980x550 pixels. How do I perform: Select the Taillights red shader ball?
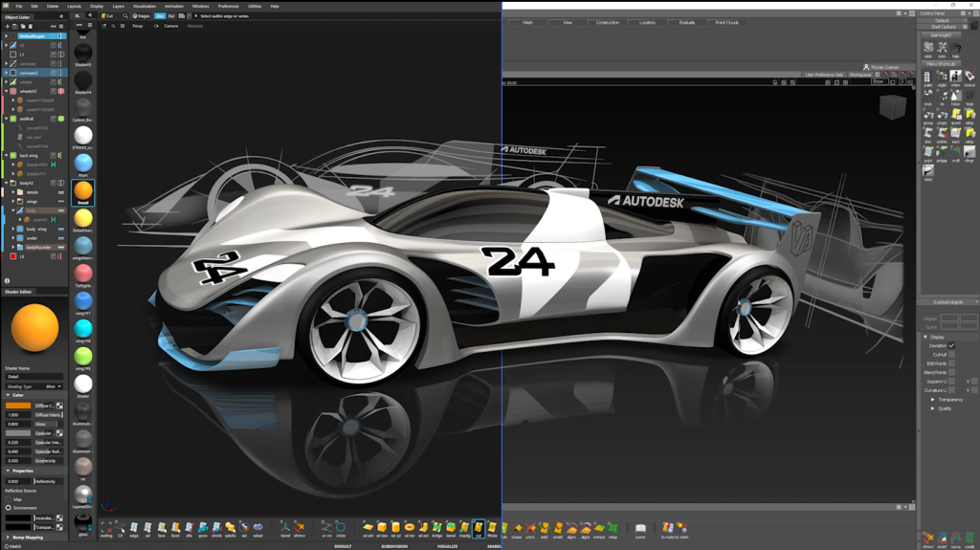click(x=83, y=274)
